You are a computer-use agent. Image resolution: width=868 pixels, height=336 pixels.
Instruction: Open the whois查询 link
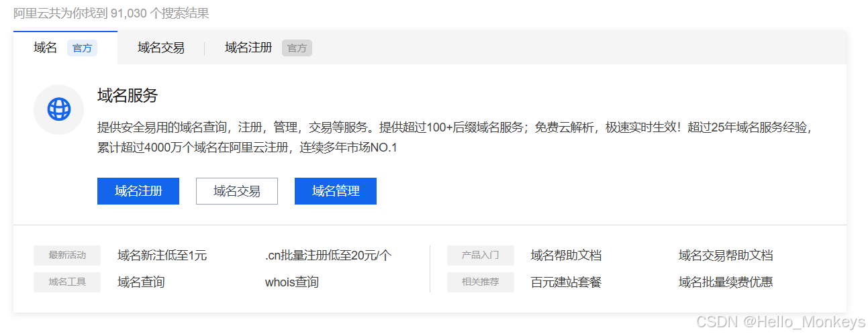click(292, 282)
